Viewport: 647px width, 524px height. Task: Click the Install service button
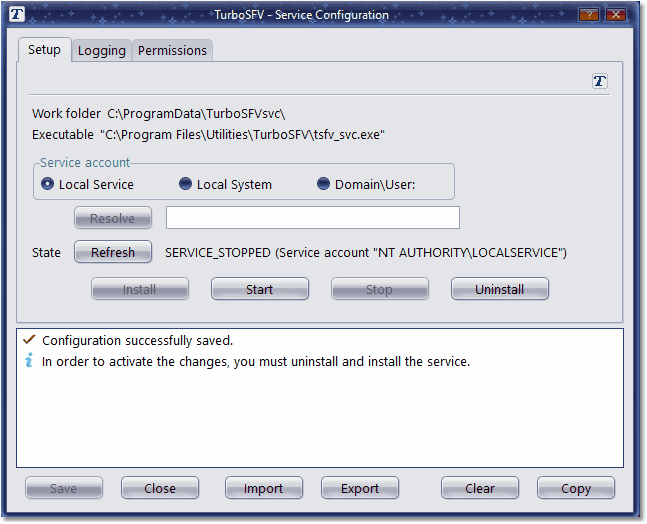click(x=139, y=289)
